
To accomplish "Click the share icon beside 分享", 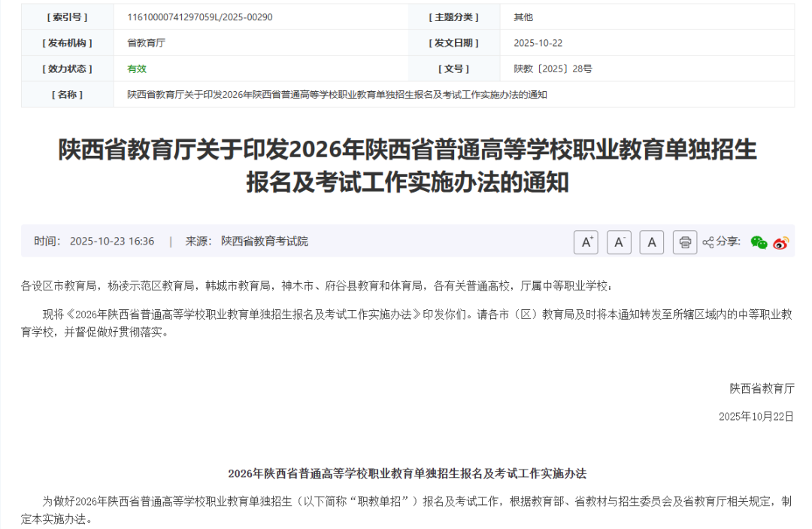I will click(708, 242).
